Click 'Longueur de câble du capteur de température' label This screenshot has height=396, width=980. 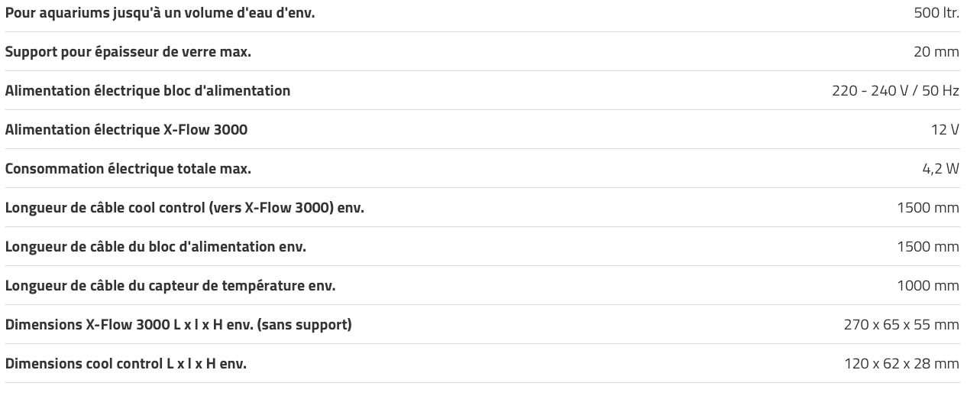point(170,286)
